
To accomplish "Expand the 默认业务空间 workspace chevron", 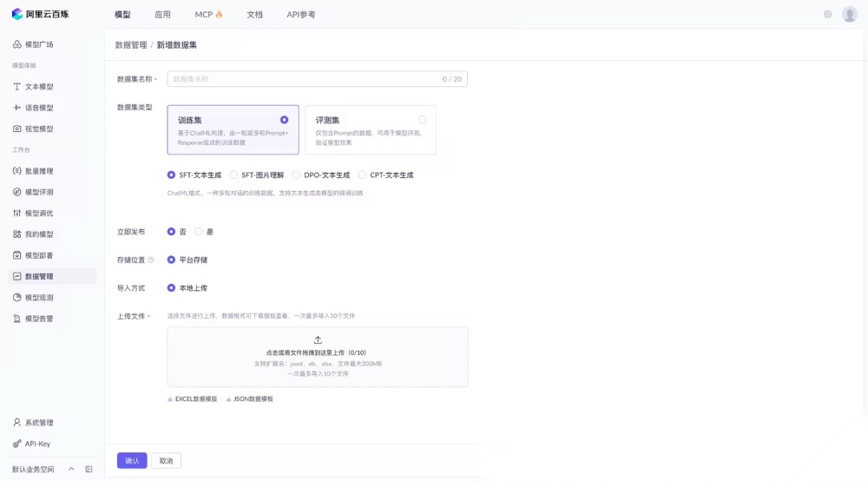I will (71, 469).
